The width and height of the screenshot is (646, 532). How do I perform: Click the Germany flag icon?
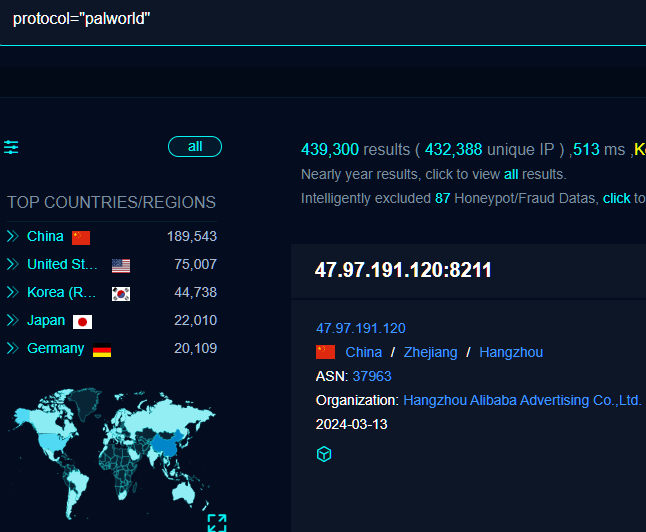pyautogui.click(x=102, y=349)
